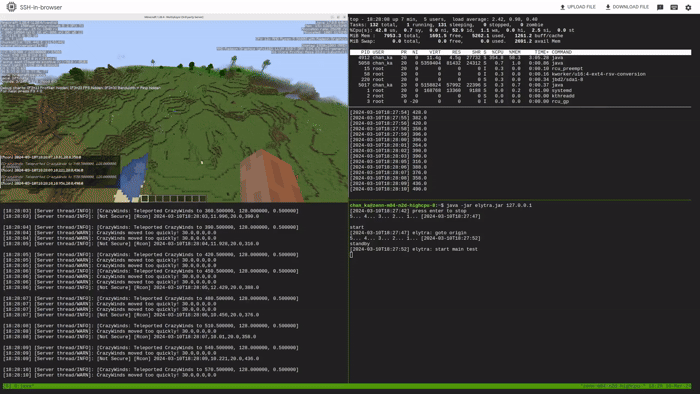
Task: Click the SSH-in-browser chip logo icon
Action: tap(11, 7)
